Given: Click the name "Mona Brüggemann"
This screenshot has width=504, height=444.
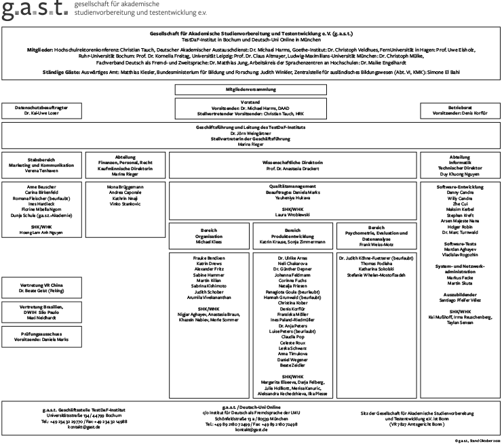Looking at the screenshot, I should pos(125,187).
